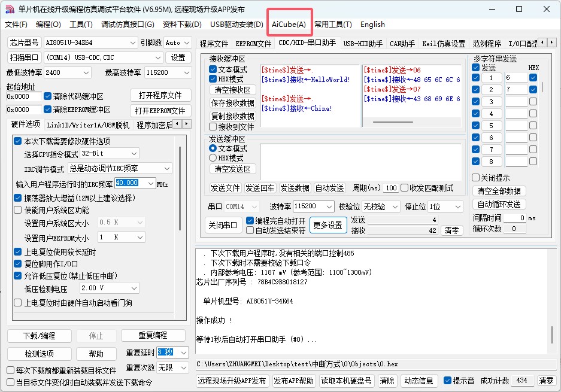This screenshot has width=561, height=392.
Task: Click the 发送数据 button
Action: pos(295,188)
